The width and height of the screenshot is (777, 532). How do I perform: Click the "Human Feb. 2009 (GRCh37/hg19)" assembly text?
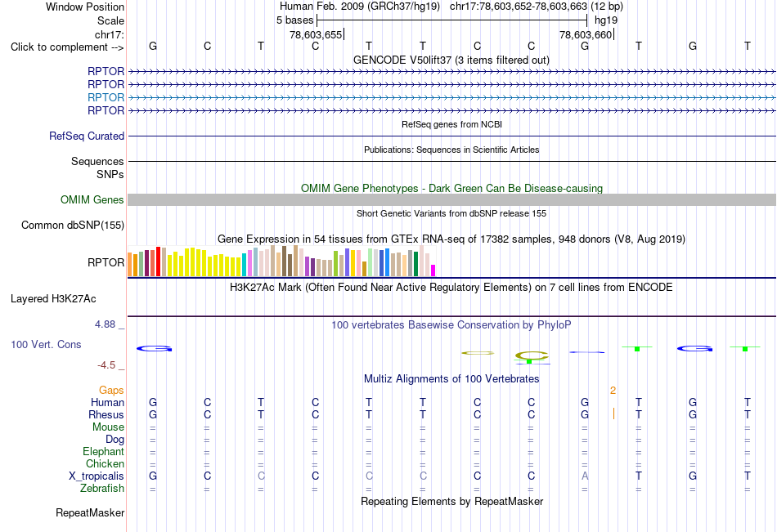coord(360,7)
